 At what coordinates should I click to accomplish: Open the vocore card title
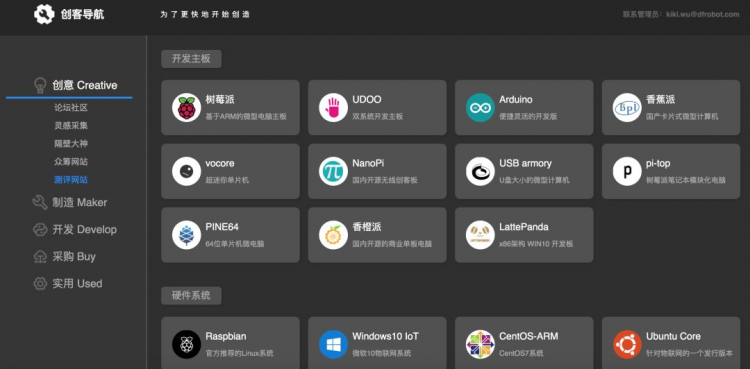pyautogui.click(x=220, y=163)
